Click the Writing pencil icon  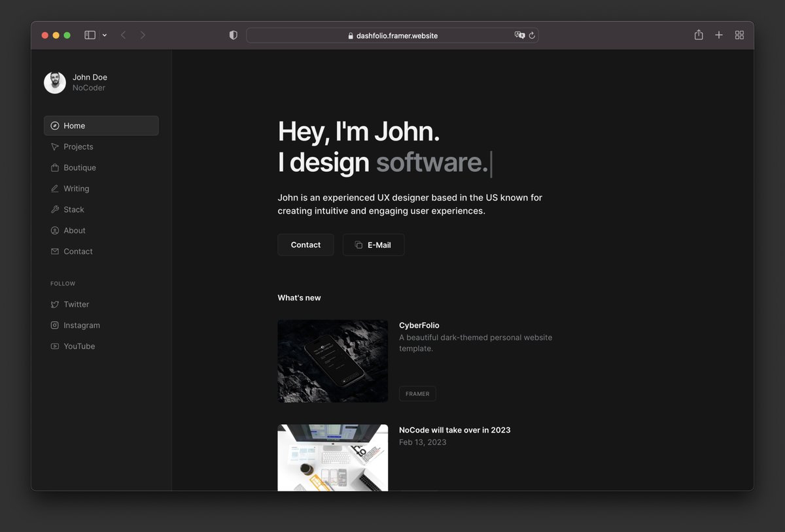coord(55,188)
